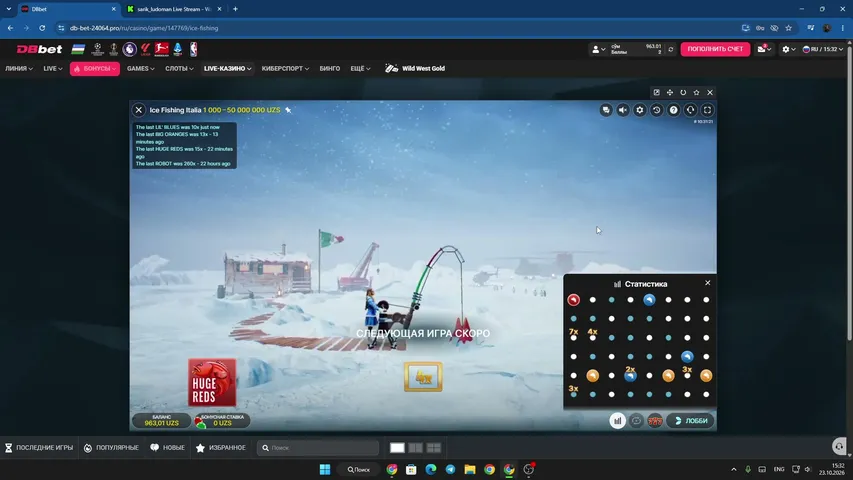The image size is (853, 480).
Task: Select the two-game layout view
Action: 416,447
